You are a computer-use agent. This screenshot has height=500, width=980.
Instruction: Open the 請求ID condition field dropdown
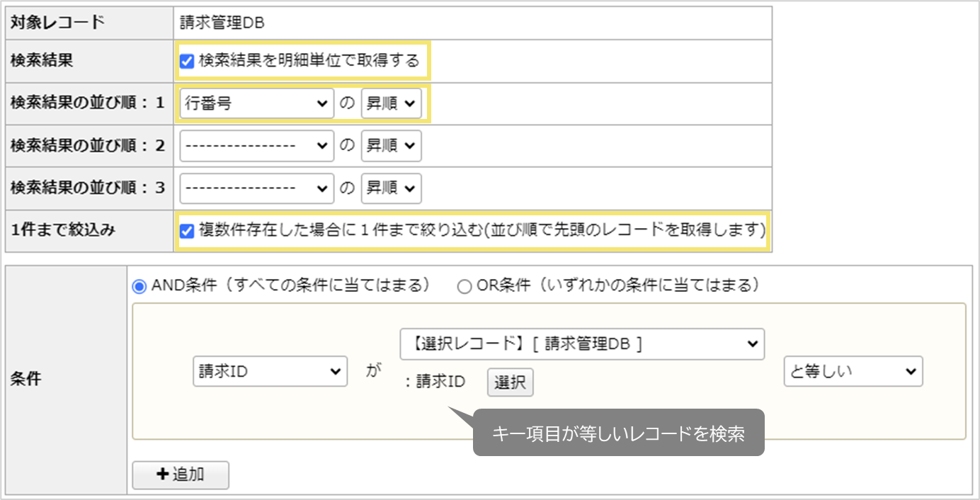270,370
